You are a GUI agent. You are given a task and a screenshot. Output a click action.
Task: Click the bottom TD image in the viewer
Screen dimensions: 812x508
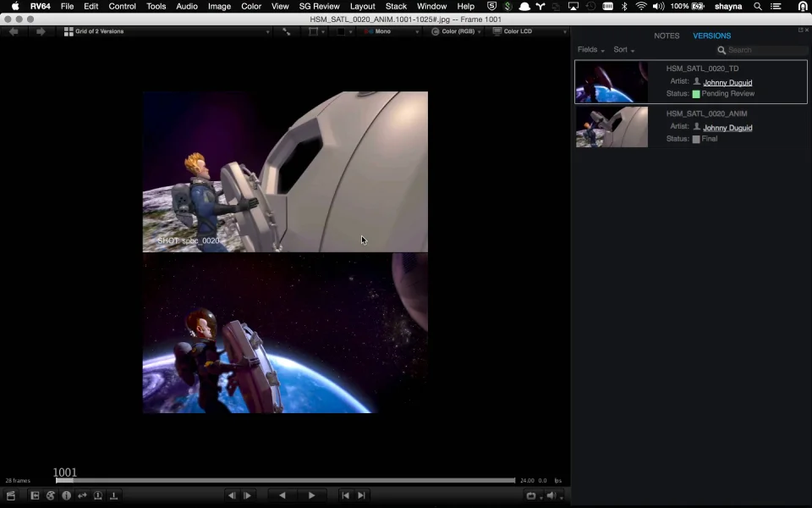(x=285, y=333)
